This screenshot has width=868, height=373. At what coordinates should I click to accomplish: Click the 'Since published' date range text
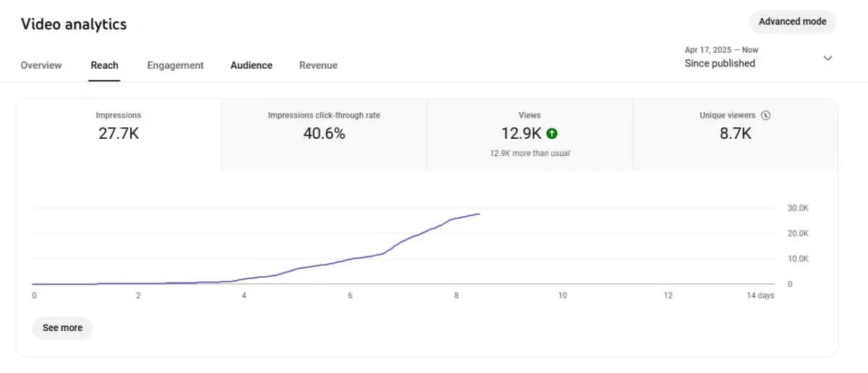pyautogui.click(x=720, y=64)
